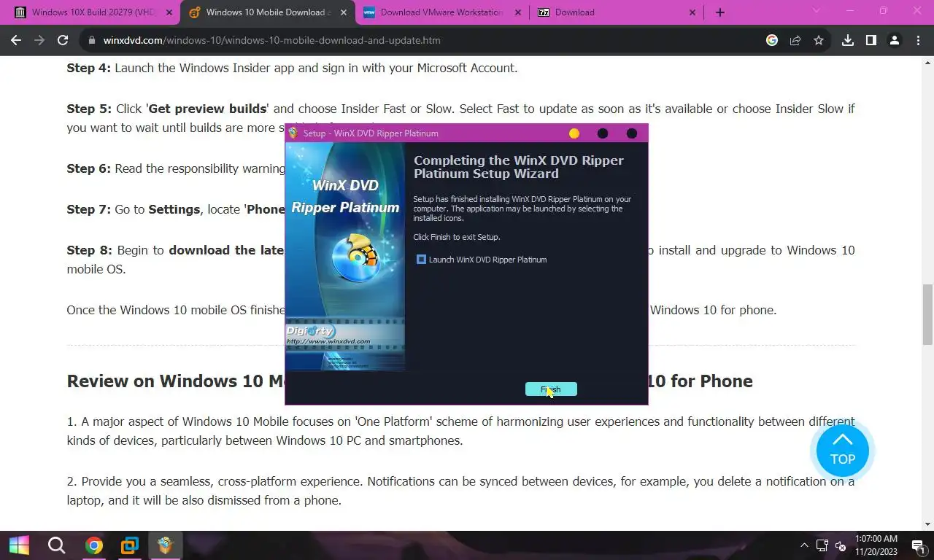Open Windows Start menu
This screenshot has width=934, height=560.
19,545
